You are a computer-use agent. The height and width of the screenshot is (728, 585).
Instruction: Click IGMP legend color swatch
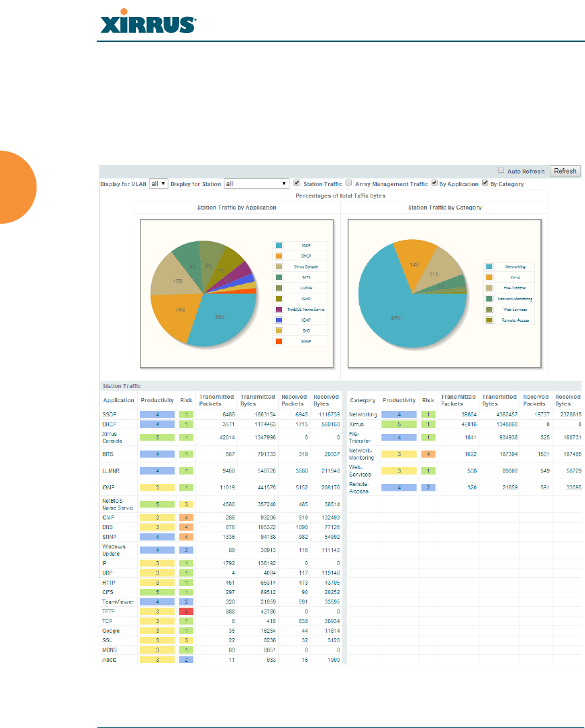pos(279,299)
